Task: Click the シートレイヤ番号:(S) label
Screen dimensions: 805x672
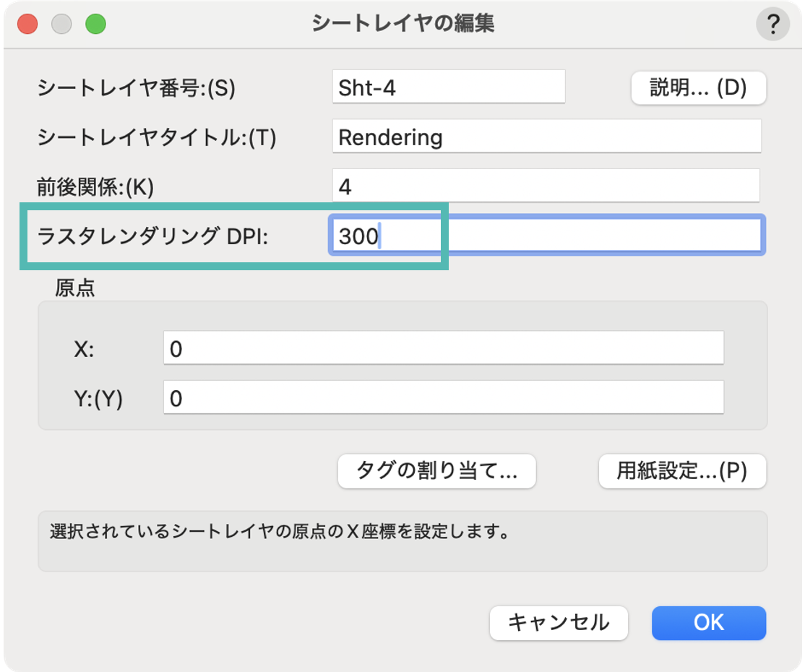Action: [136, 87]
